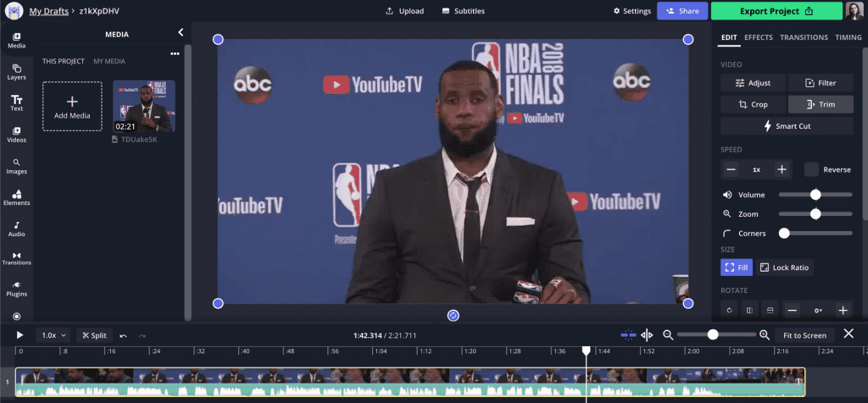Switch to the Effects tab

[x=759, y=37]
